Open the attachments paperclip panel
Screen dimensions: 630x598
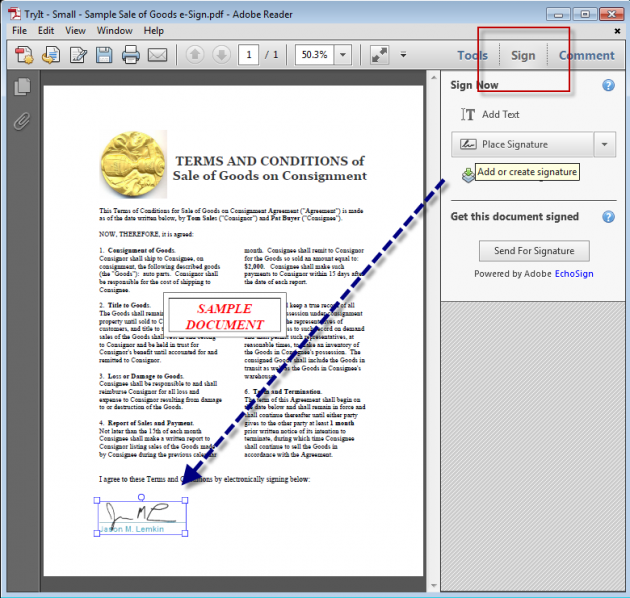click(x=21, y=121)
